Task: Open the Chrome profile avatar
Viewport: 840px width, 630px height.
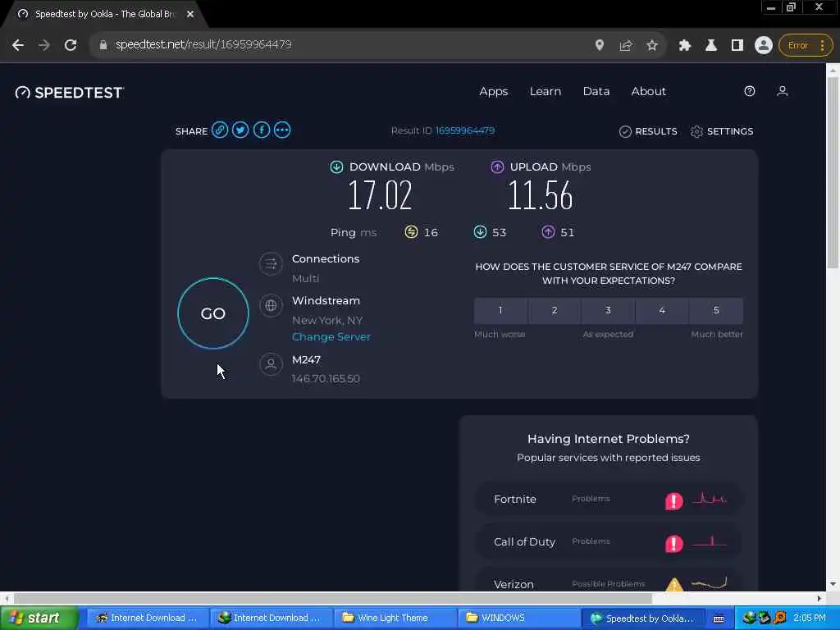Action: pyautogui.click(x=764, y=45)
